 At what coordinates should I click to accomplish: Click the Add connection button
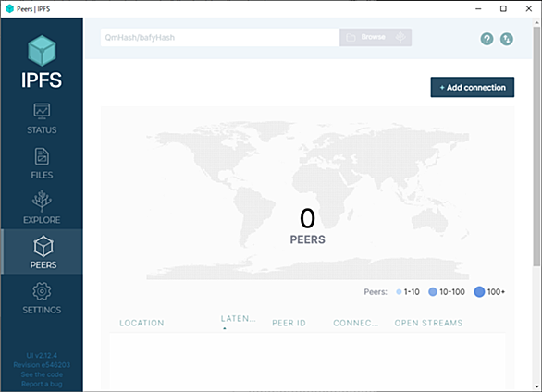473,87
